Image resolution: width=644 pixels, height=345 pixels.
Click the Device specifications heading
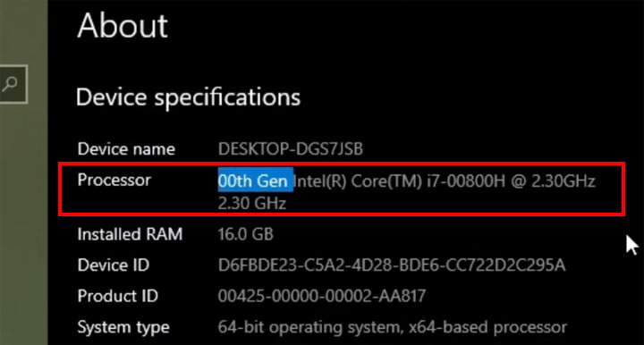pyautogui.click(x=188, y=97)
